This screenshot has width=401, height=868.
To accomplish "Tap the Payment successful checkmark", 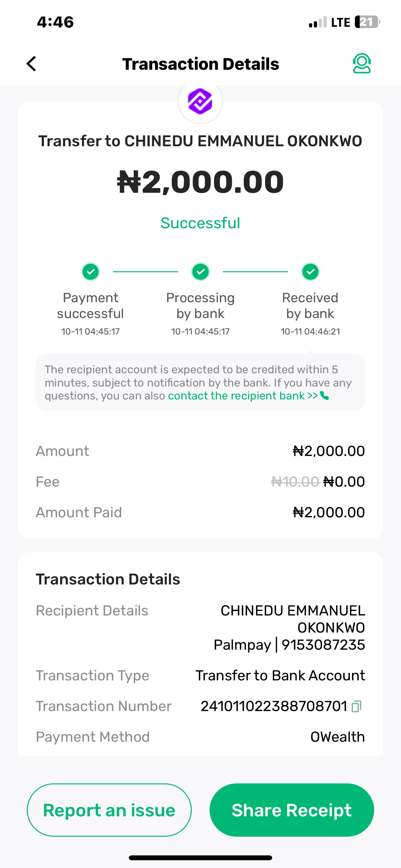I will point(90,272).
